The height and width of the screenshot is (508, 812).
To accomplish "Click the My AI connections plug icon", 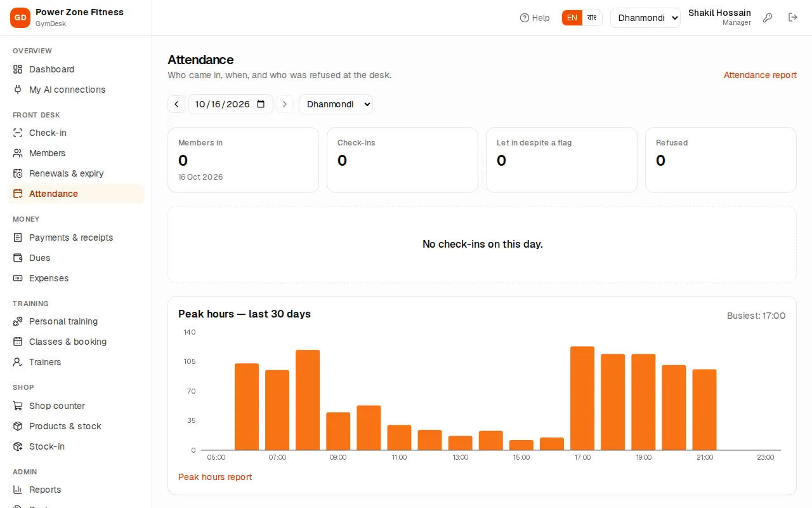I will pos(18,90).
